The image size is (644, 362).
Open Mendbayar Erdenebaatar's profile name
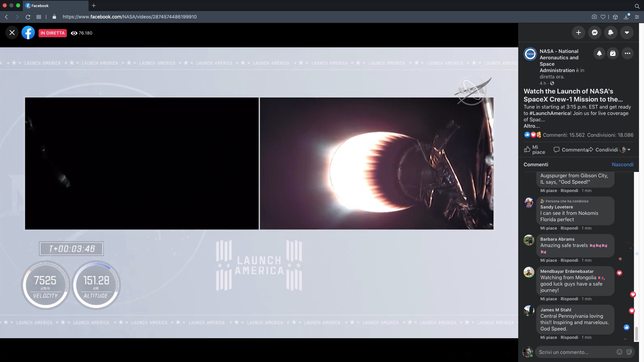(567, 271)
